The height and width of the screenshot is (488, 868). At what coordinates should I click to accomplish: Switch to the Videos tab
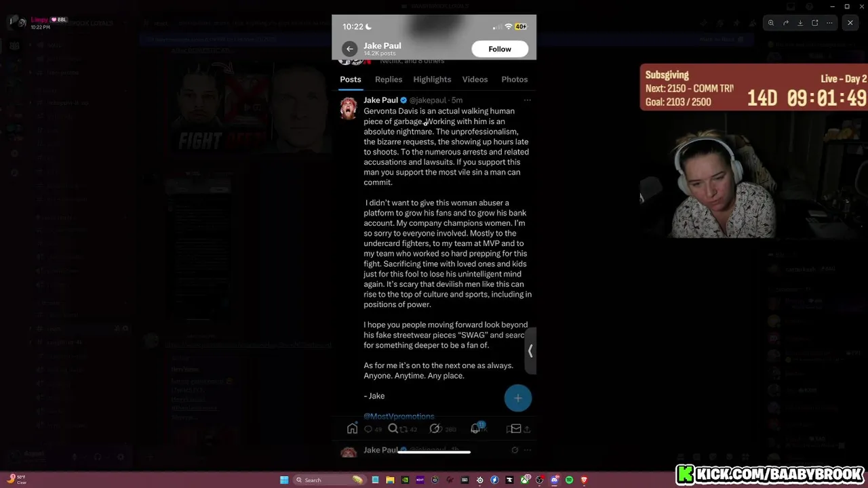click(x=475, y=79)
